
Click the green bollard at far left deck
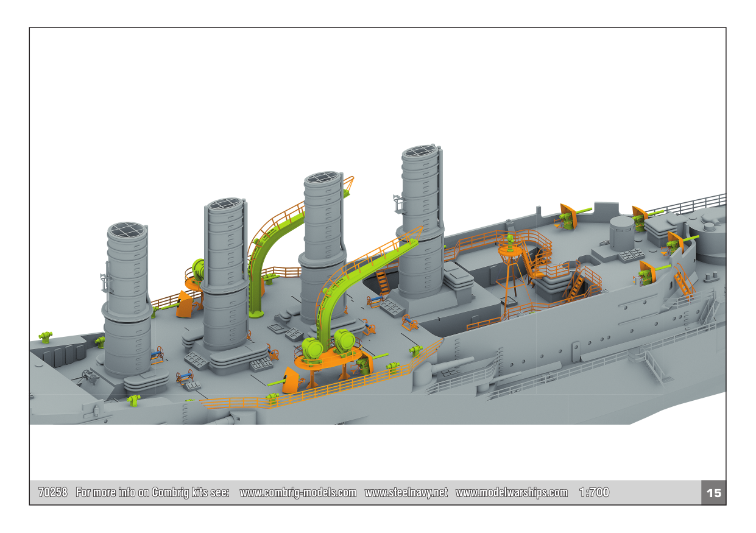point(45,336)
